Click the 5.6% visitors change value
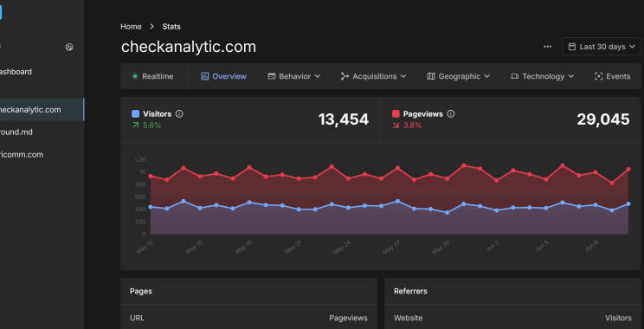644x329 pixels. 152,126
